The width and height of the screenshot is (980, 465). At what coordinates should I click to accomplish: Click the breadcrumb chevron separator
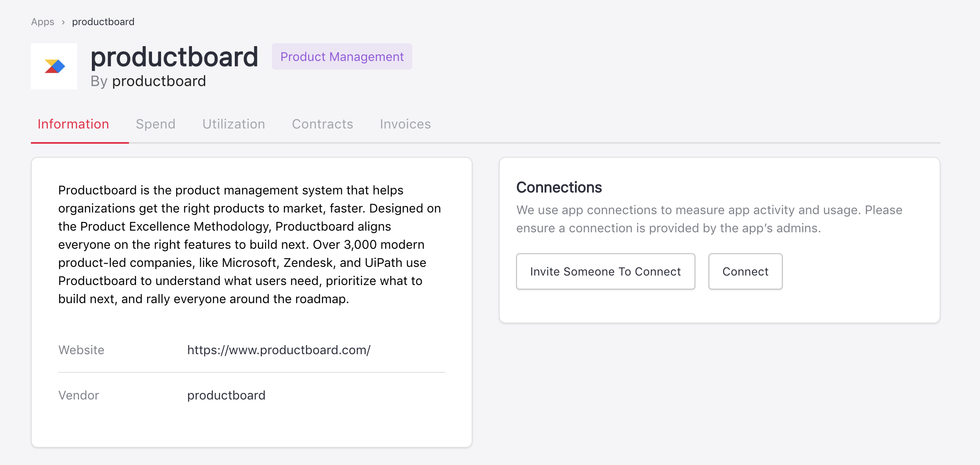63,22
